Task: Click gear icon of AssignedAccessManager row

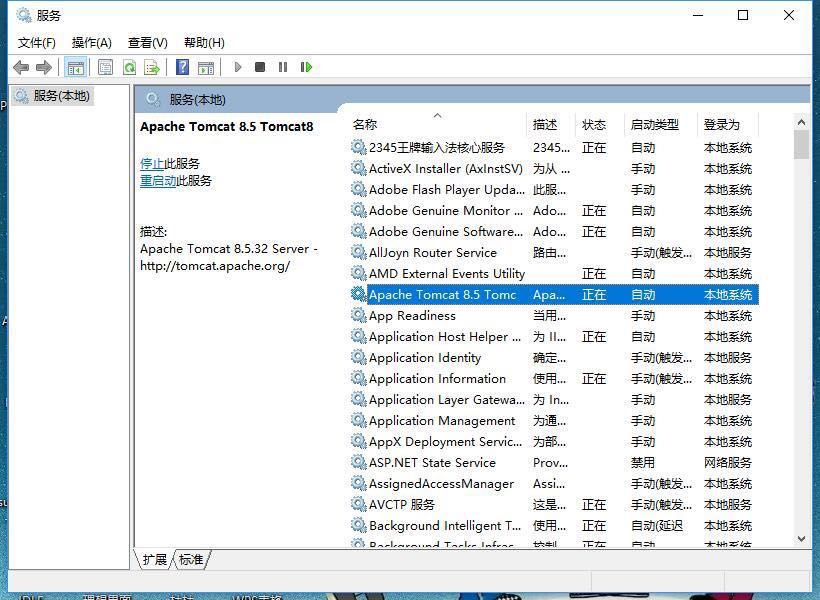Action: click(x=358, y=483)
